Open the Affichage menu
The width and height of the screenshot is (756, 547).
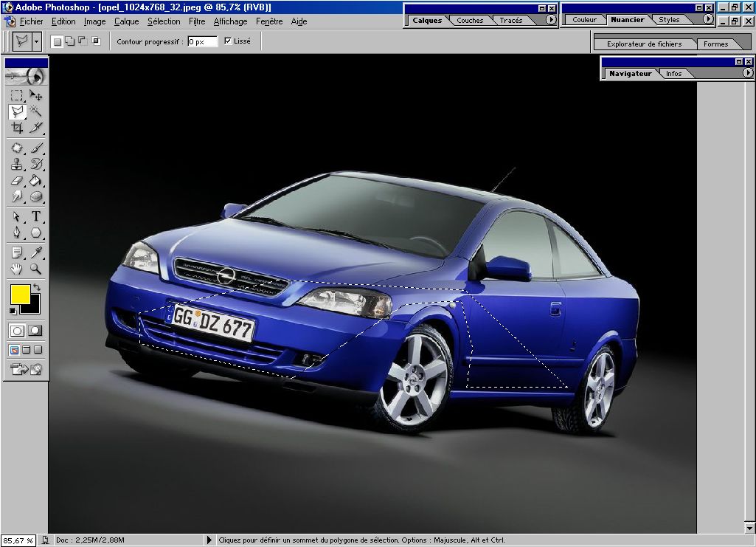(230, 21)
